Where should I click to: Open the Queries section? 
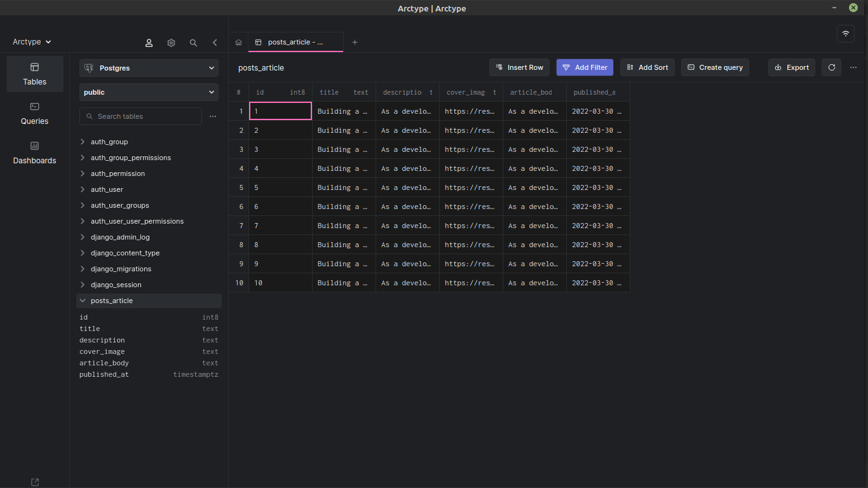[x=35, y=113]
